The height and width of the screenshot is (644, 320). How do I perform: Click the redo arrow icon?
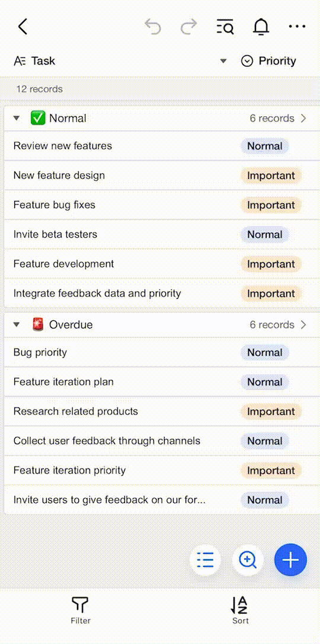click(188, 27)
